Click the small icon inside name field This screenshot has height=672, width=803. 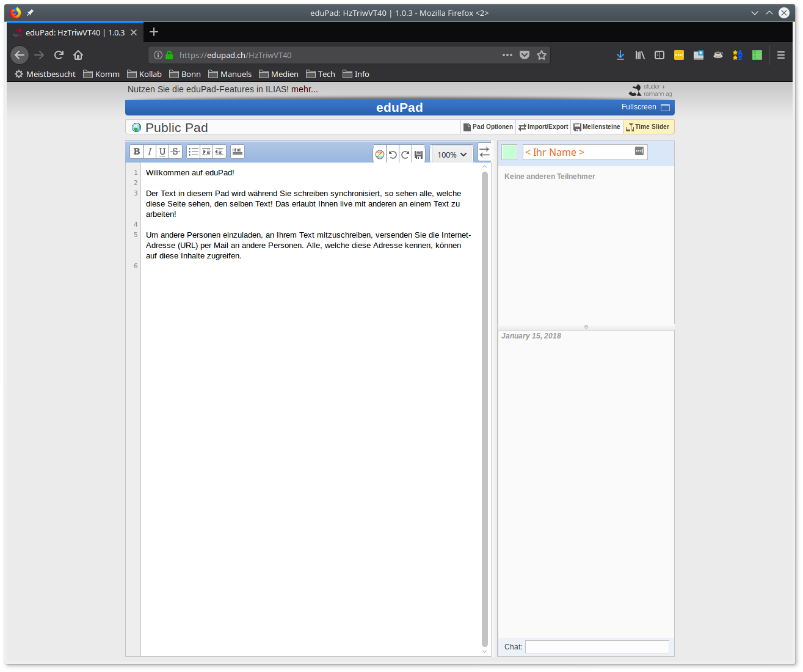[x=639, y=151]
